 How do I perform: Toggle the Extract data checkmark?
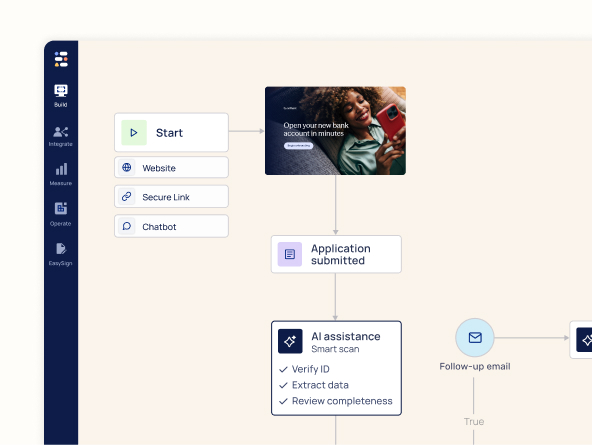(x=283, y=385)
